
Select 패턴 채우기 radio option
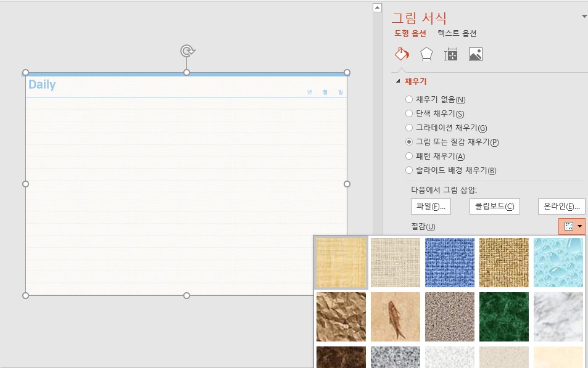pos(436,157)
